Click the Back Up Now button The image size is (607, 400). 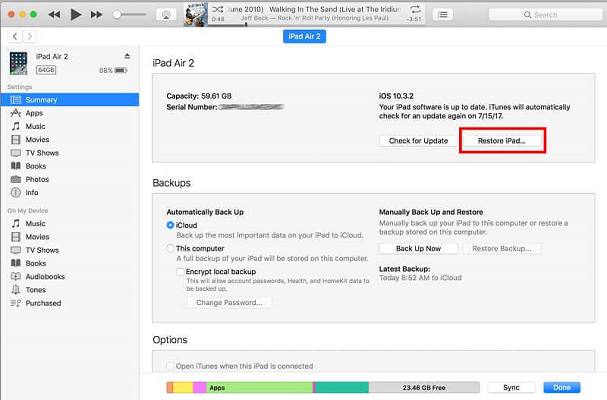coord(418,248)
